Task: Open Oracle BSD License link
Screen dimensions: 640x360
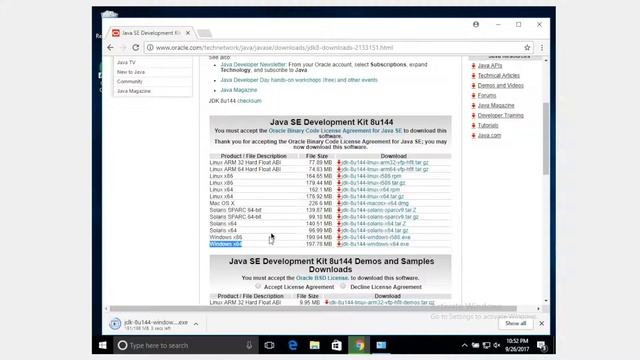Action: [x=322, y=278]
